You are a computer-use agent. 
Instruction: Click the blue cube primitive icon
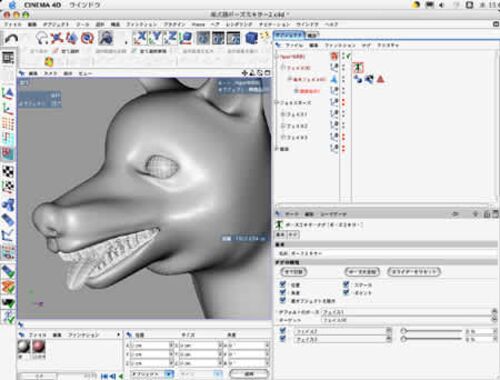pyautogui.click(x=251, y=38)
